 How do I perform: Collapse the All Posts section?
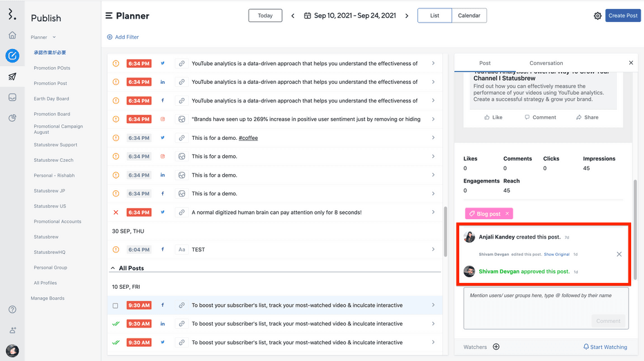(113, 268)
